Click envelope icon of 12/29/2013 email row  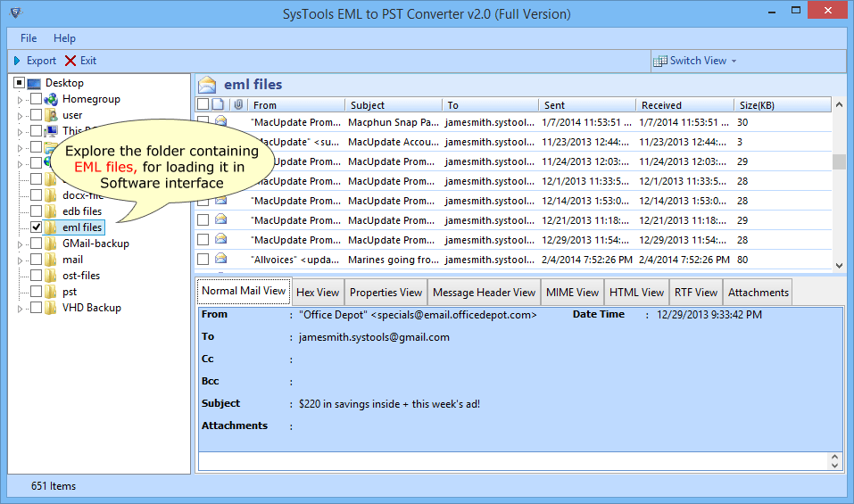pyautogui.click(x=220, y=238)
